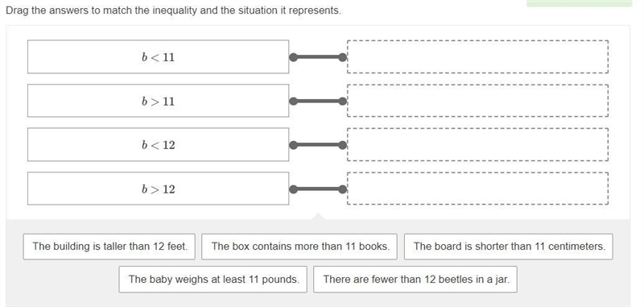The image size is (644, 307).
Task: Select the b < 11 inequality box
Action: [x=158, y=56]
